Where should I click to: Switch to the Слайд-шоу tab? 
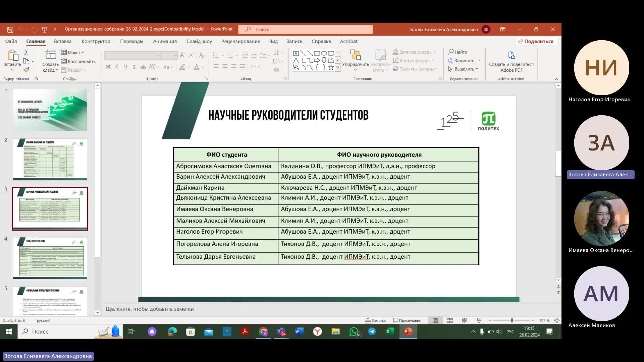tap(199, 41)
